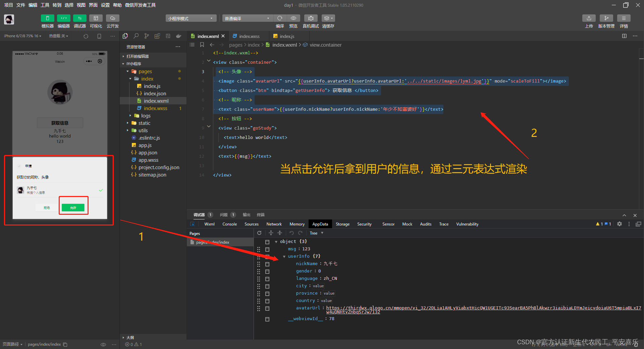Image resolution: width=644 pixels, height=349 pixels.
Task: Click the 拒绝 reject button
Action: [x=47, y=208]
